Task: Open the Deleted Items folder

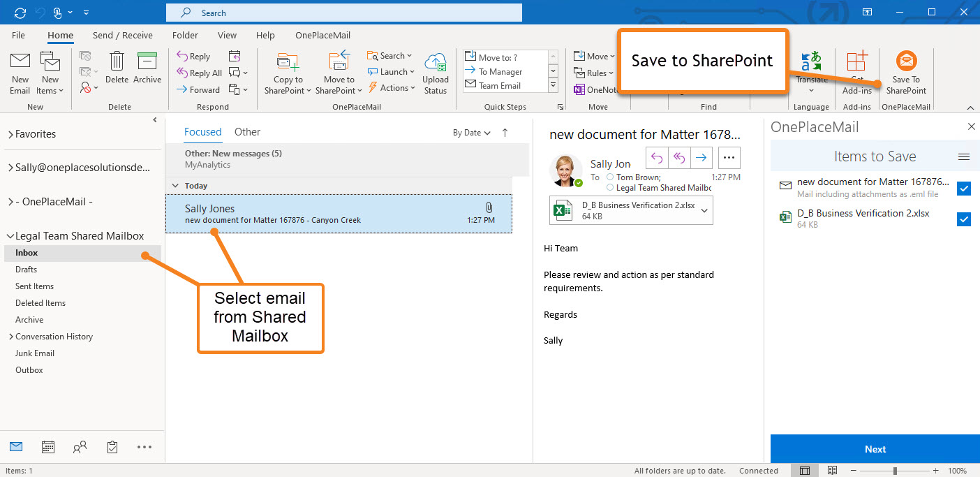Action: coord(40,303)
